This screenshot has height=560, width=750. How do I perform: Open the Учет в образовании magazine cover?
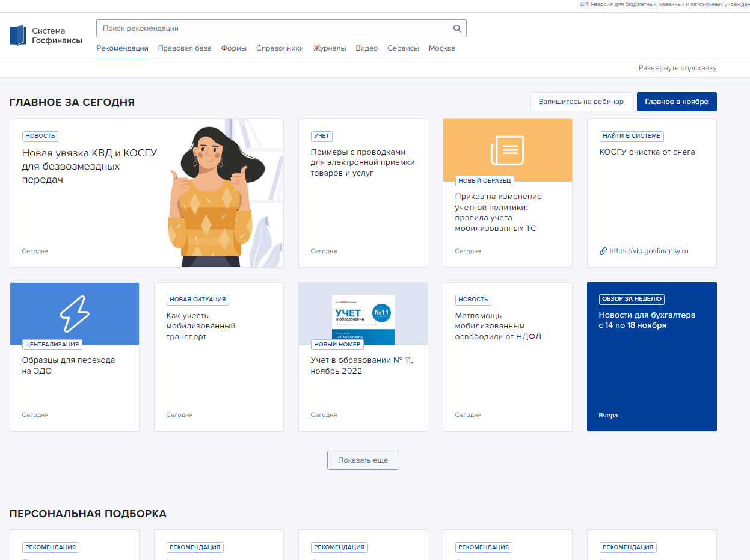363,319
